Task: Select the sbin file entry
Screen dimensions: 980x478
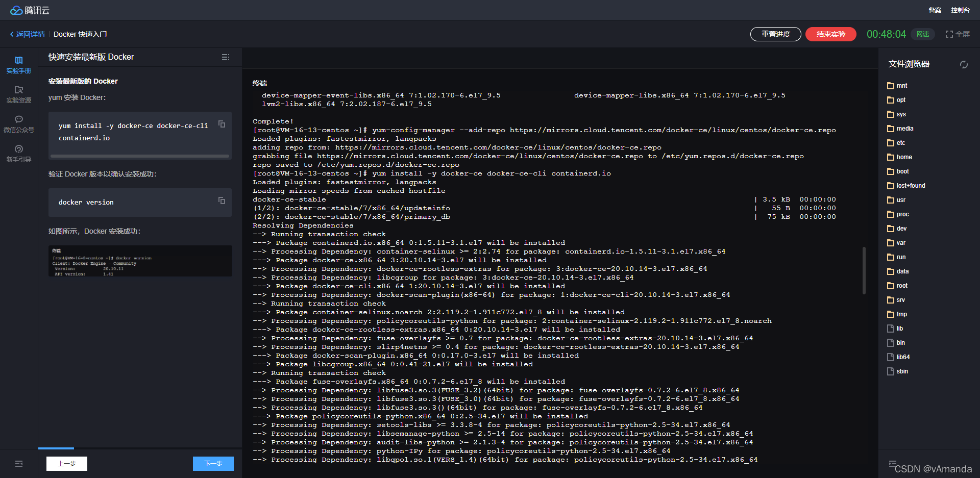Action: coord(897,371)
